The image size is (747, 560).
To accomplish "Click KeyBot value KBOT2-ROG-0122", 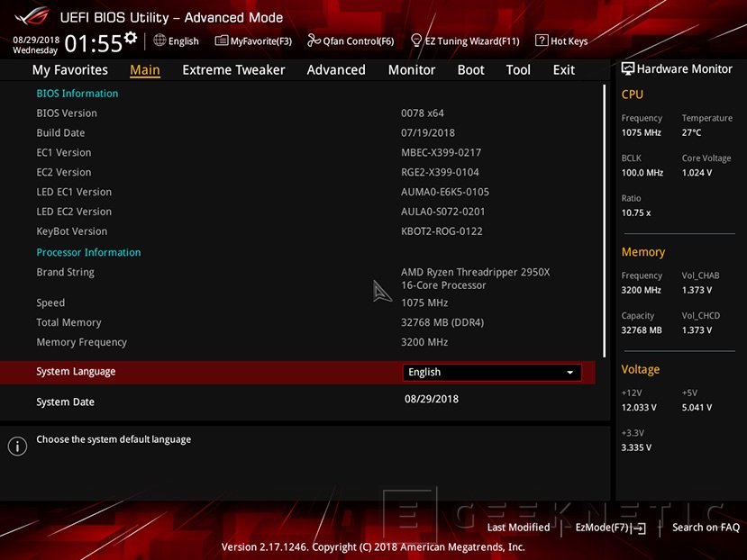I will pyautogui.click(x=442, y=231).
